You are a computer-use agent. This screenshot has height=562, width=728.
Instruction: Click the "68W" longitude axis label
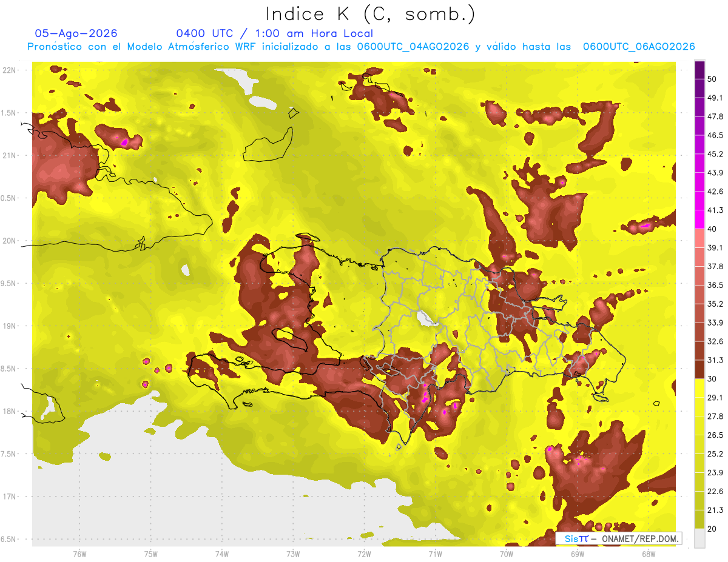coord(648,554)
